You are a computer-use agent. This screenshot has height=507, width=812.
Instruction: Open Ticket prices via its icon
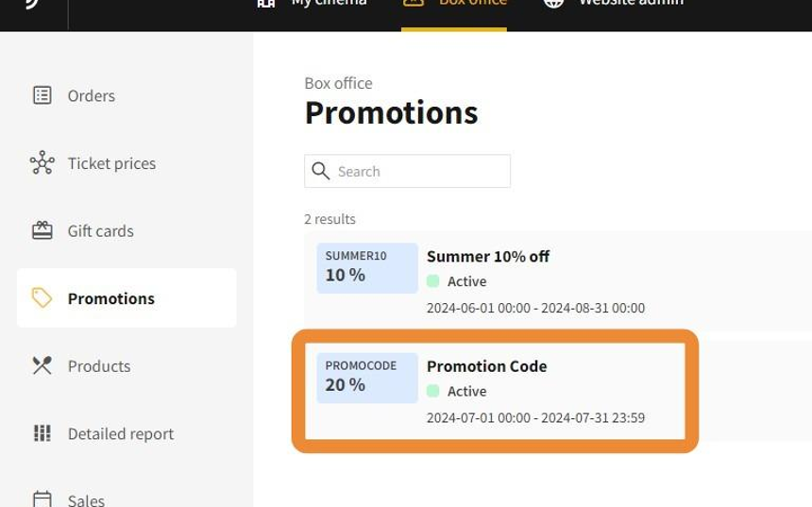pyautogui.click(x=42, y=163)
